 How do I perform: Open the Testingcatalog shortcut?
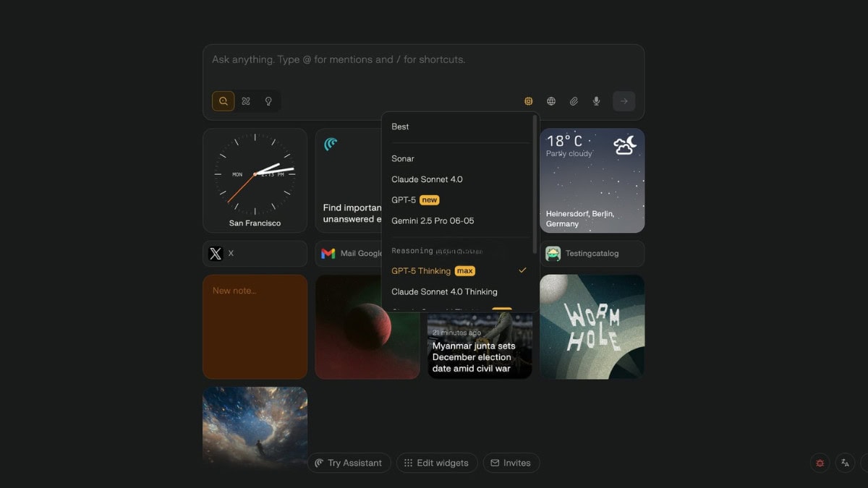(x=592, y=254)
